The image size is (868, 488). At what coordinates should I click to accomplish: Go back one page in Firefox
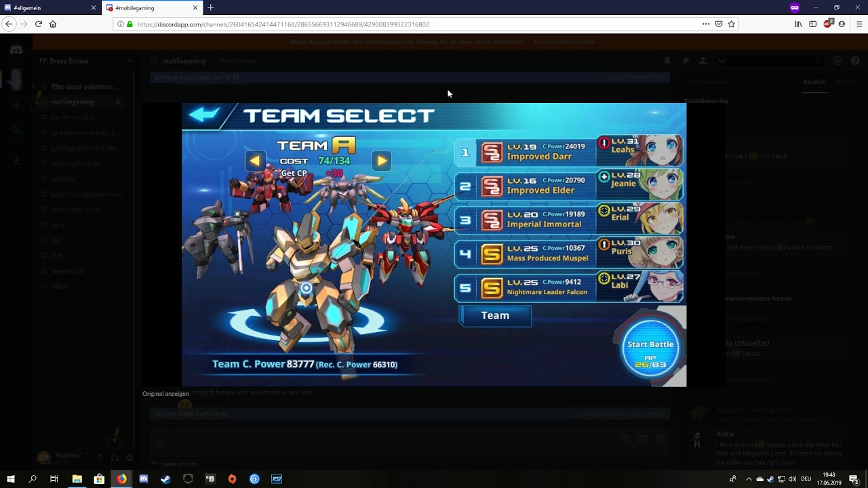(9, 24)
